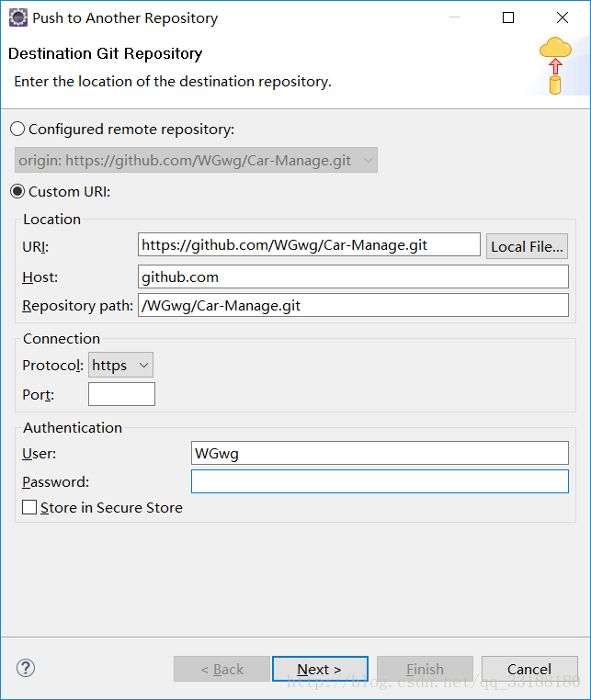
Task: Select the Custom URI radio button
Action: 17,192
